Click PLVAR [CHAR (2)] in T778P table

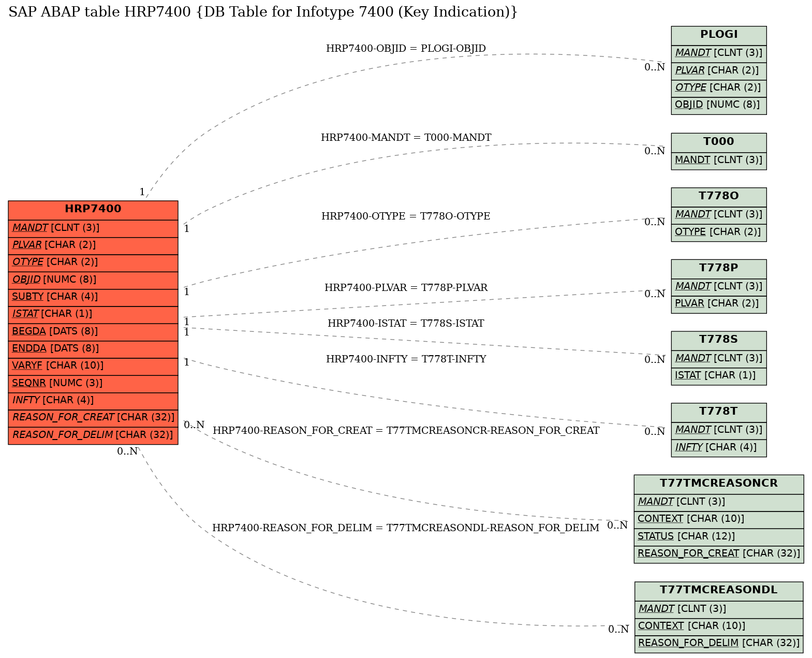[719, 304]
